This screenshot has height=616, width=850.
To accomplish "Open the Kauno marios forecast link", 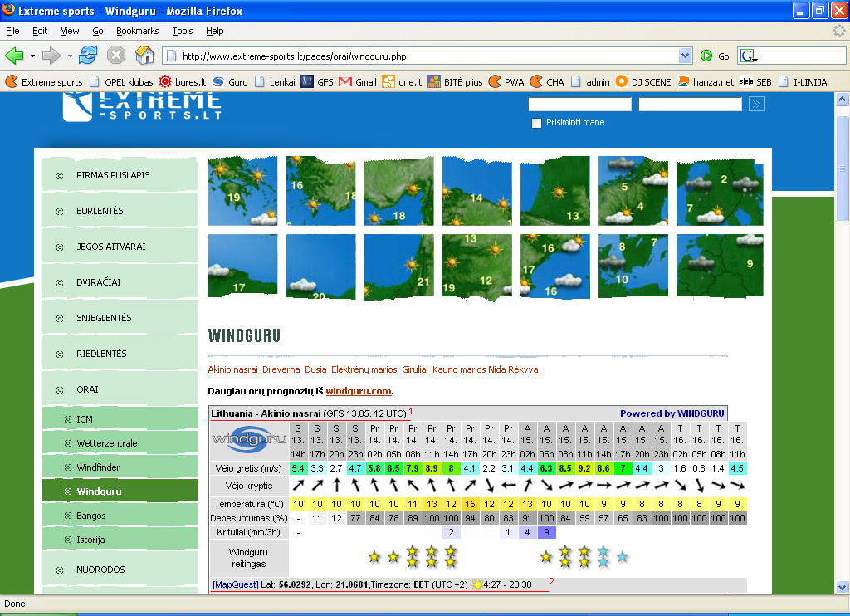I will click(459, 369).
